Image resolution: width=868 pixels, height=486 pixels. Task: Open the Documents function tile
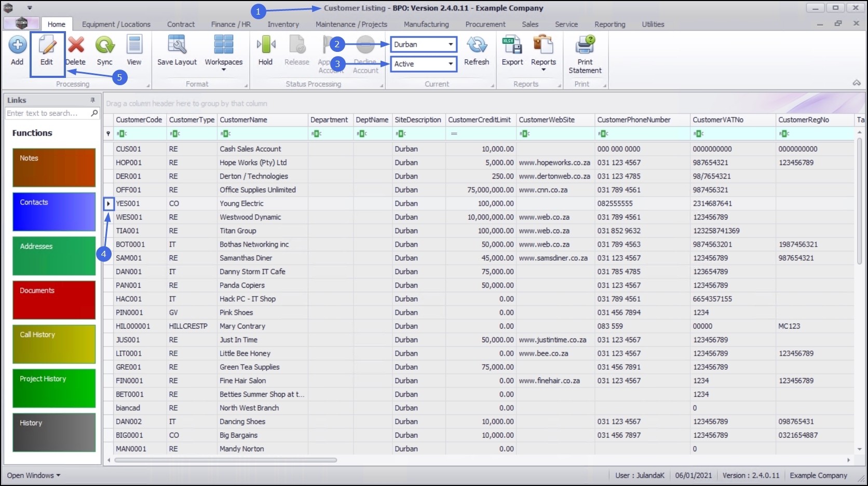[x=54, y=300]
